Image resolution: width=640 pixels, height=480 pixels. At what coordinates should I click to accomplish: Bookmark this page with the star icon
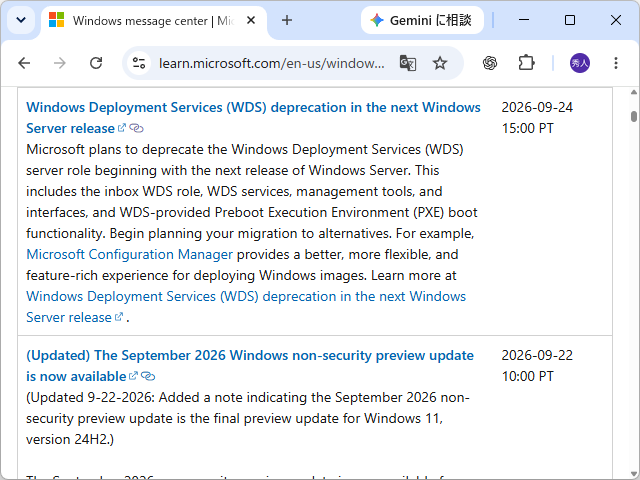click(x=440, y=63)
